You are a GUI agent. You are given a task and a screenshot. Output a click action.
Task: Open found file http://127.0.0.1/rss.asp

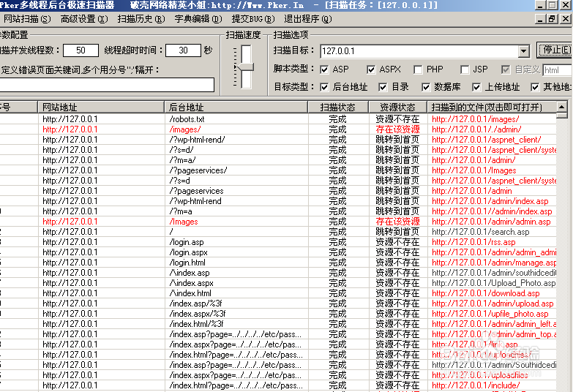tap(473, 242)
